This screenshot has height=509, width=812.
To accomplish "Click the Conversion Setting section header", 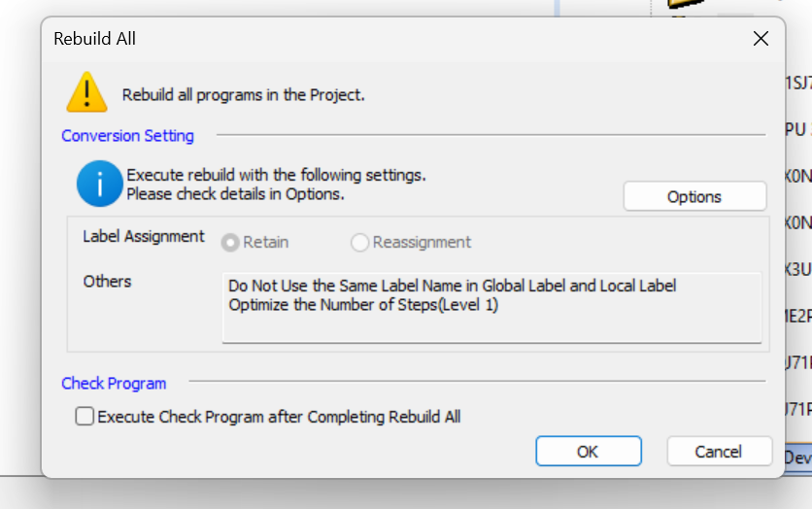I will point(127,136).
